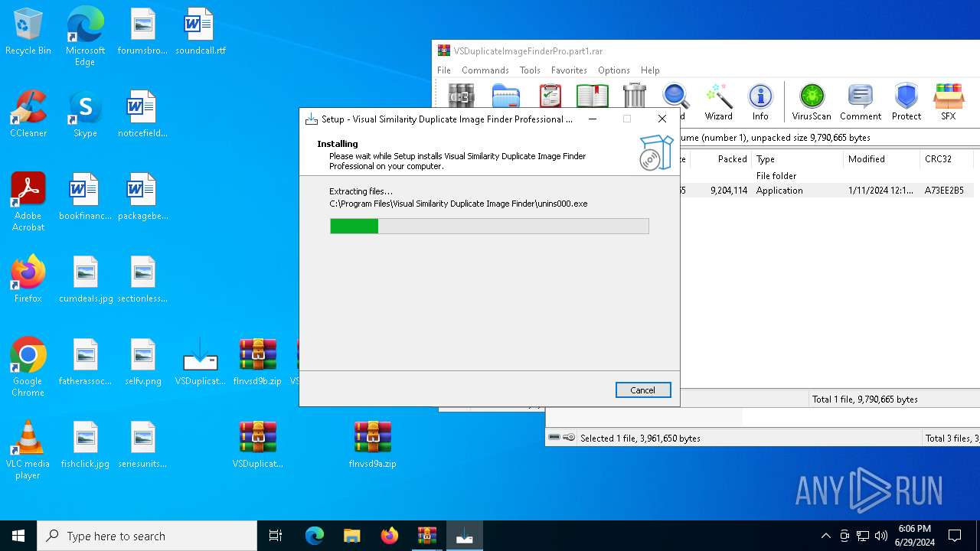This screenshot has width=980, height=551.
Task: Sort WinRAR list by Packed column
Action: 720,159
